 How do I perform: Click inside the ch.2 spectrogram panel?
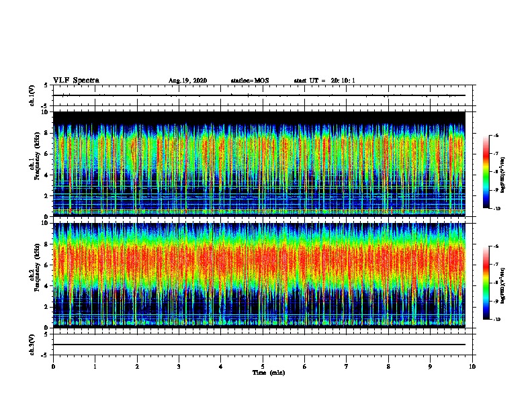tap(259, 275)
